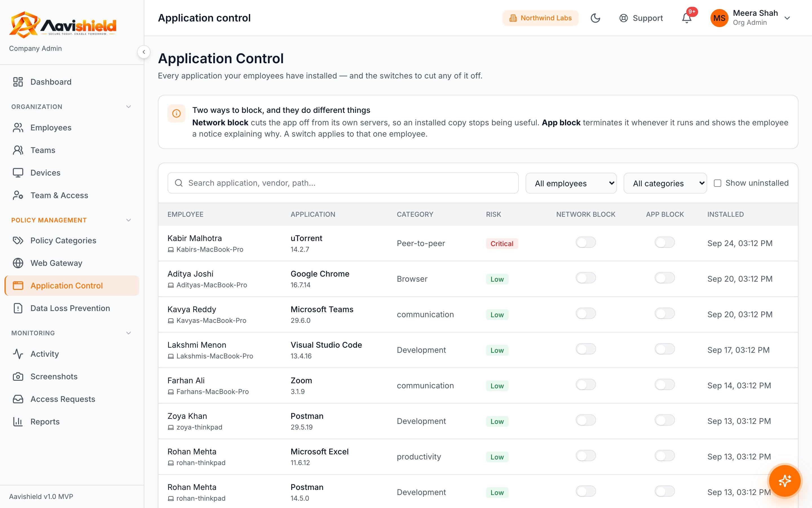
Task: Collapse the sidebar with the arrow button
Action: (x=144, y=52)
